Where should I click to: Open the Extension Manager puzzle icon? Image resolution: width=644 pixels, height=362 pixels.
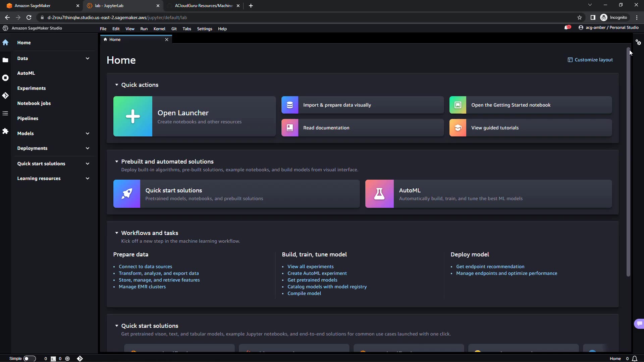[x=5, y=131]
